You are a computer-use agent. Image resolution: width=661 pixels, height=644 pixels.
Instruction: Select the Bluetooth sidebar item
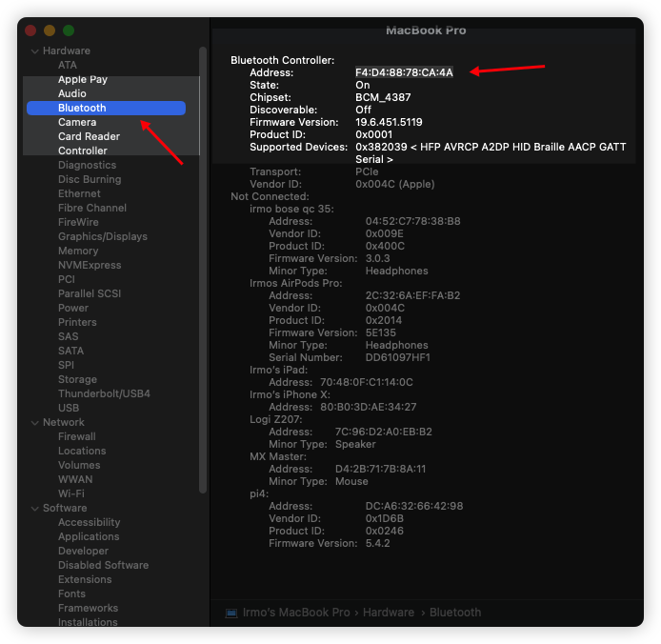[106, 108]
